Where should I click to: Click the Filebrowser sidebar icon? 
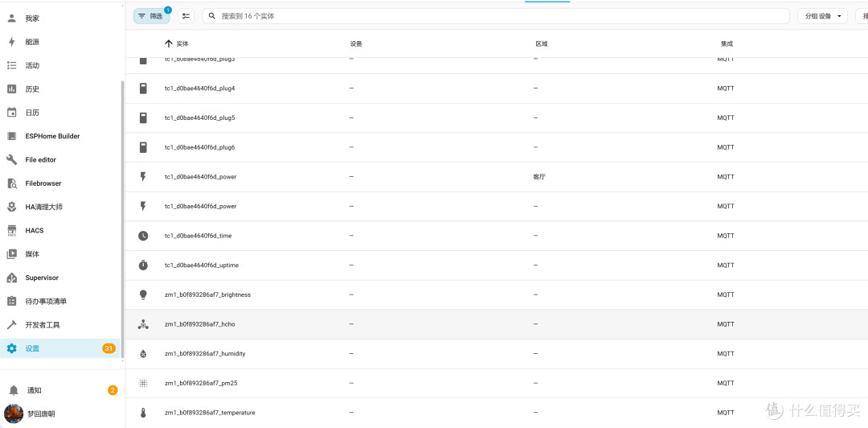[x=11, y=183]
